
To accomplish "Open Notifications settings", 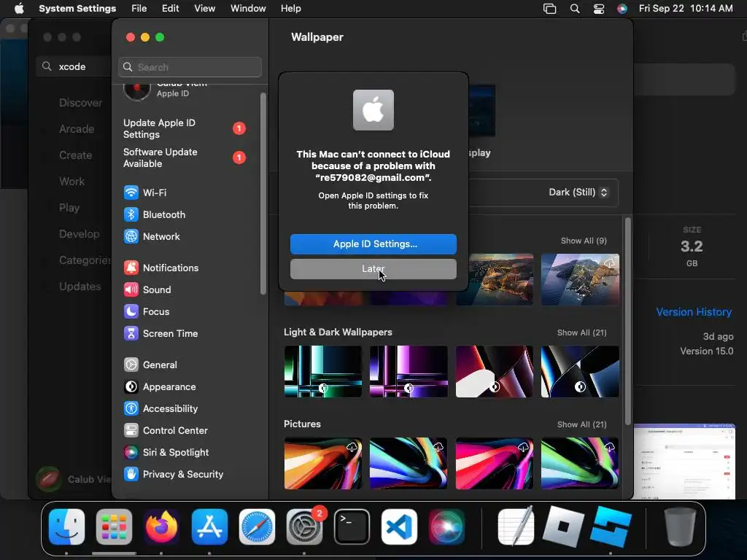I will (x=161, y=268).
